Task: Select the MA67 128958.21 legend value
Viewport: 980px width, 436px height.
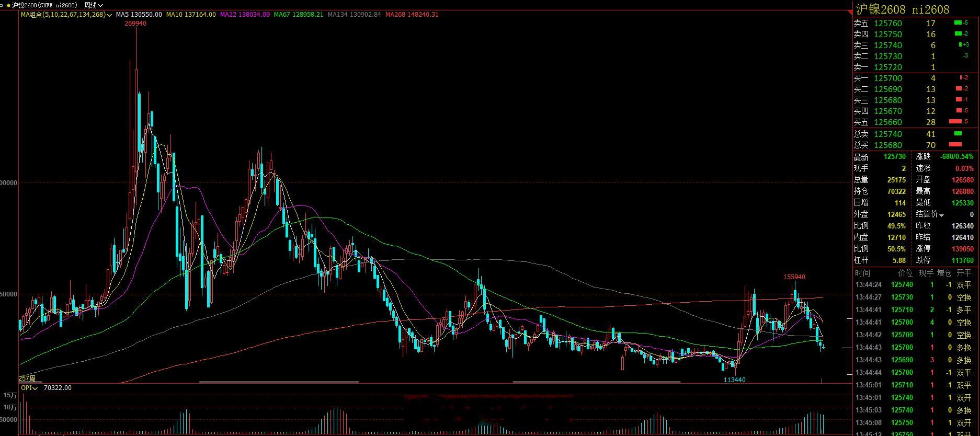Action: click(299, 15)
